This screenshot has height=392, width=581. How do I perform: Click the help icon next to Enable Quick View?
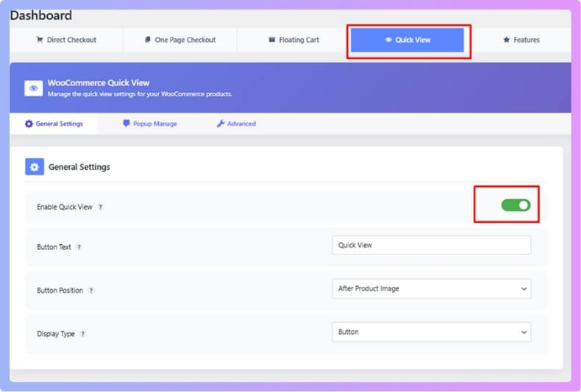(101, 207)
